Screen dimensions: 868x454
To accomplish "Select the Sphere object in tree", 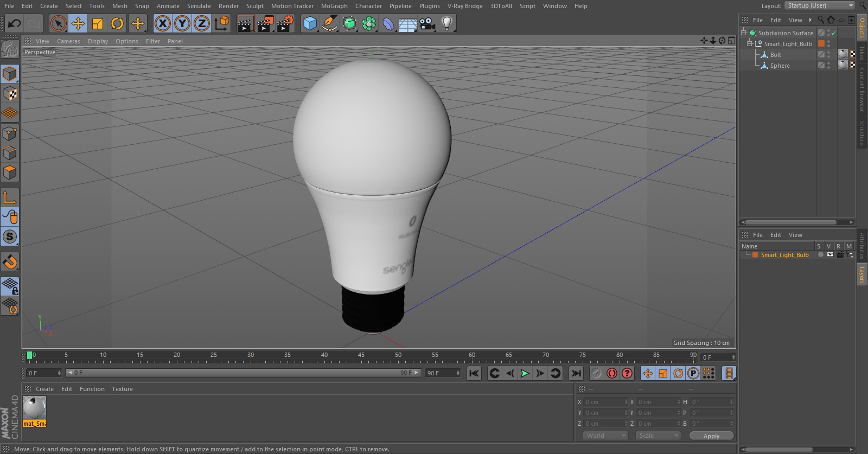I will [x=780, y=66].
